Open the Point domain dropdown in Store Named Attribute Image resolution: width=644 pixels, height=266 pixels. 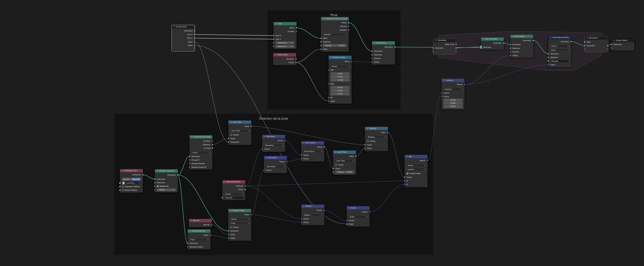click(560, 50)
